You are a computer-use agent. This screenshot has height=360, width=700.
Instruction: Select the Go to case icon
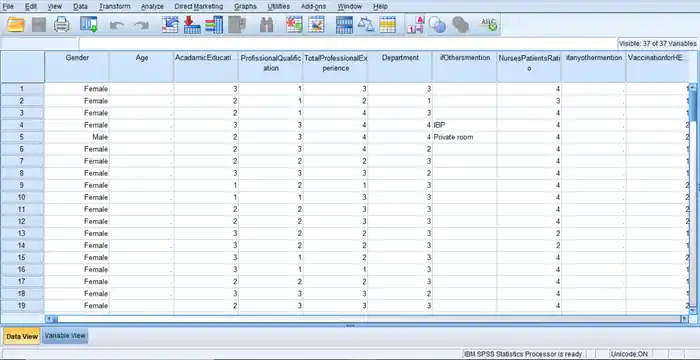[x=170, y=25]
